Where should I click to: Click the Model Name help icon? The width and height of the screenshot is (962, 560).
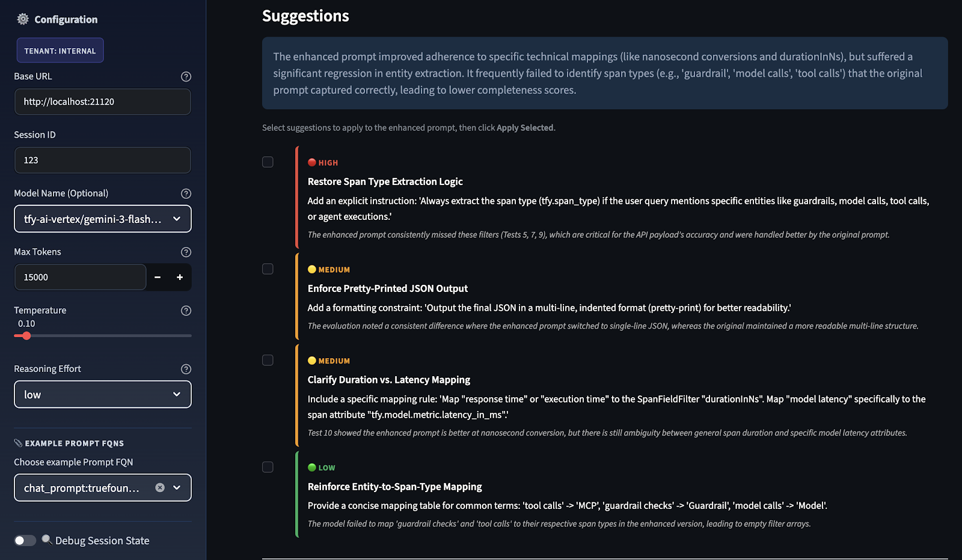coord(186,193)
